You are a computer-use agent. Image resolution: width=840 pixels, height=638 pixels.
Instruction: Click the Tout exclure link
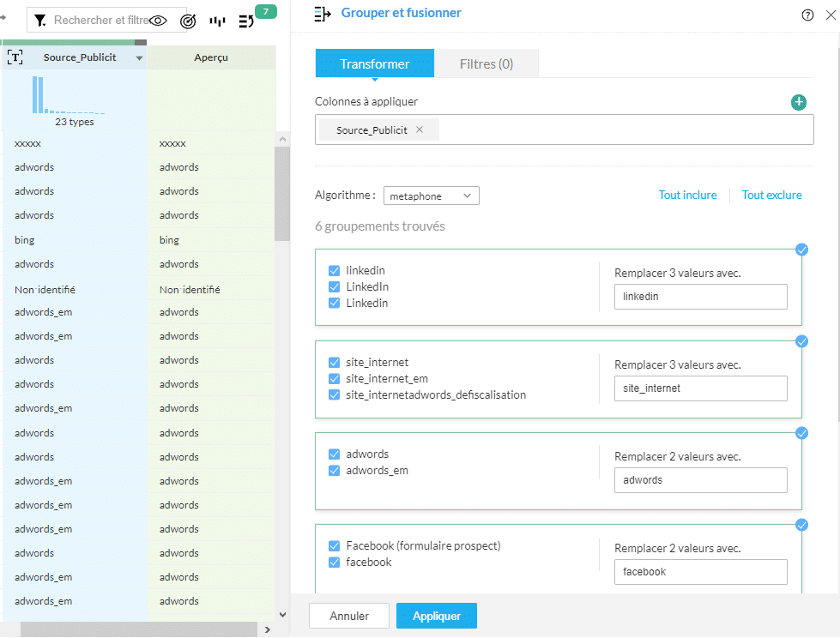[x=771, y=196]
